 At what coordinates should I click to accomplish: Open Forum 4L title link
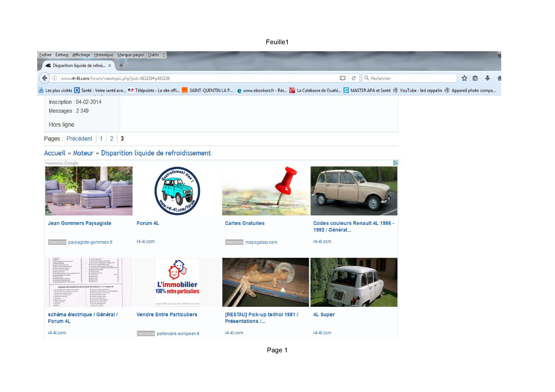[148, 223]
